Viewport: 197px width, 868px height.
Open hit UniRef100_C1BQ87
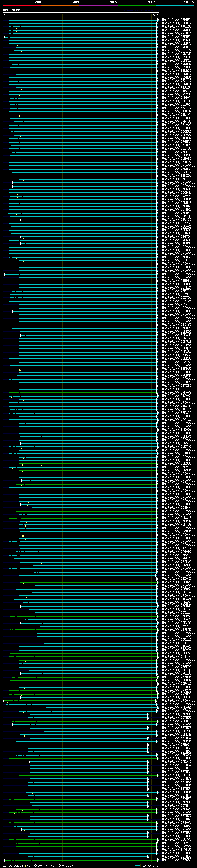tap(177, 159)
